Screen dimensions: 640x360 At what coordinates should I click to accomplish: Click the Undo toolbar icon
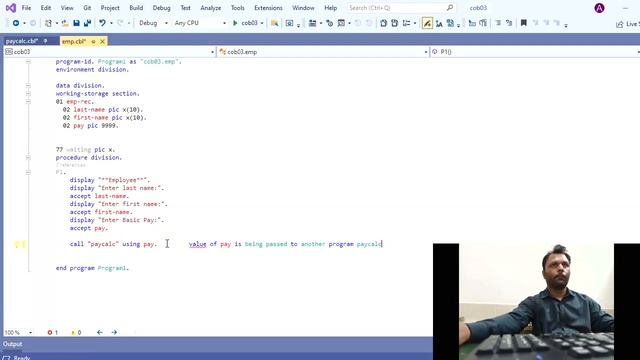(102, 23)
